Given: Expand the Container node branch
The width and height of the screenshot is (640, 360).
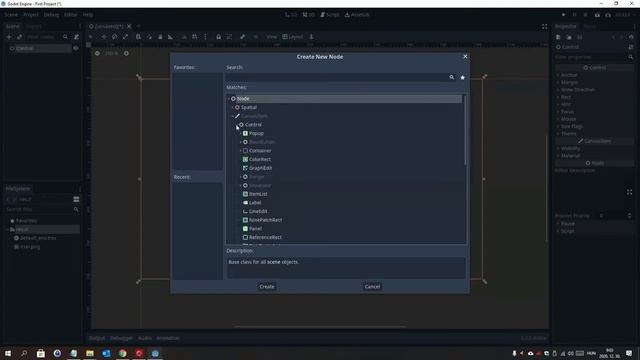Looking at the screenshot, I should (x=241, y=151).
